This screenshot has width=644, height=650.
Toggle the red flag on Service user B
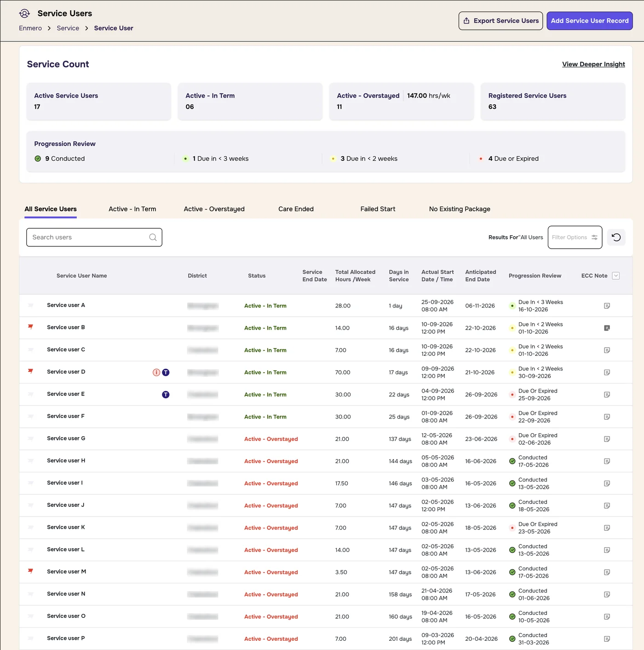(x=30, y=327)
